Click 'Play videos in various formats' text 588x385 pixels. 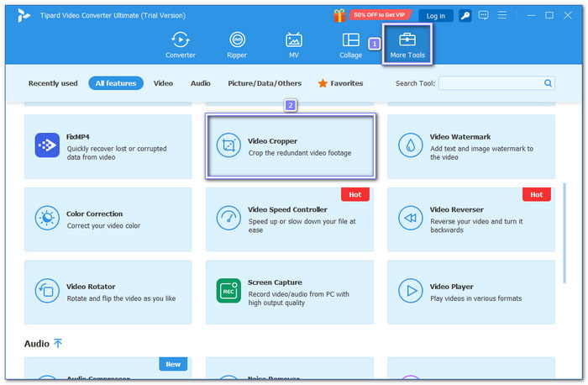click(x=476, y=298)
